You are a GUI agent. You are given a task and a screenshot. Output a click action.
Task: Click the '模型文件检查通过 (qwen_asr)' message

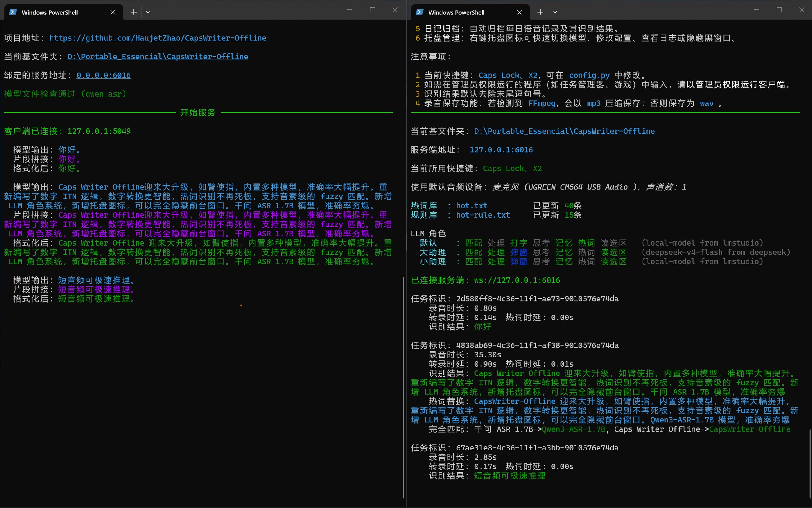pyautogui.click(x=65, y=94)
